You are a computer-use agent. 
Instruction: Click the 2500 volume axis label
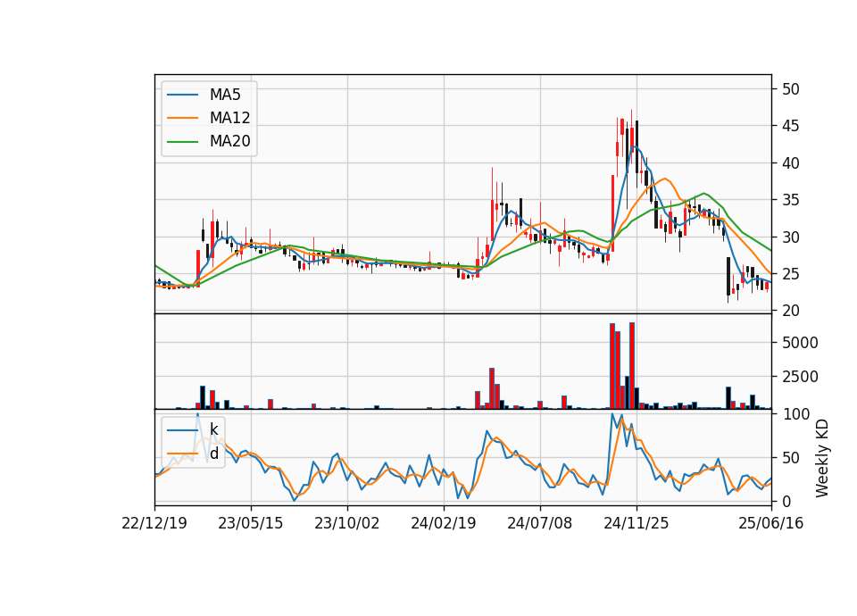click(x=800, y=377)
